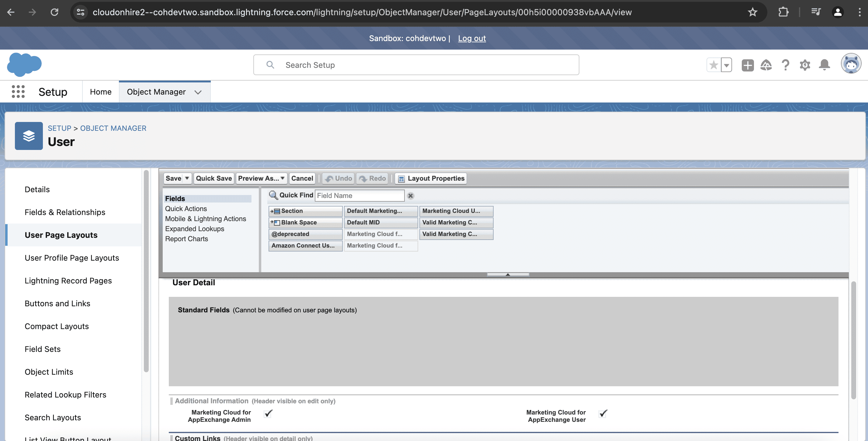Select Report Charts palette category

click(186, 239)
